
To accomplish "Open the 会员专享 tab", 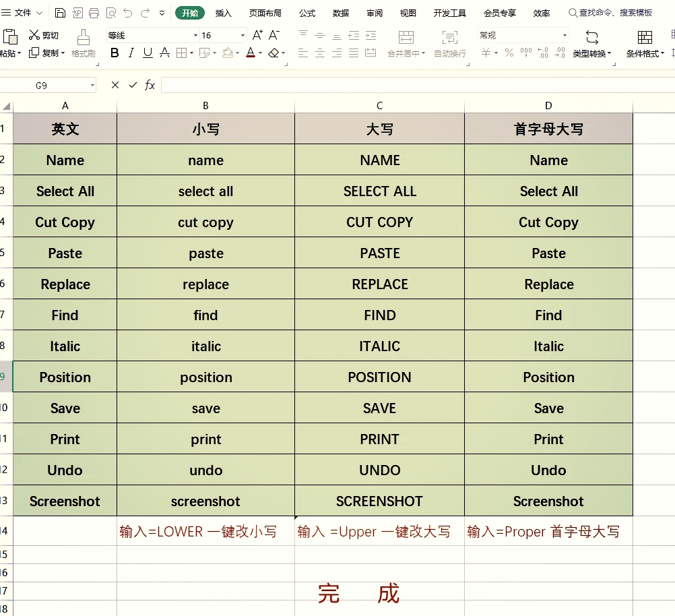I will point(500,13).
